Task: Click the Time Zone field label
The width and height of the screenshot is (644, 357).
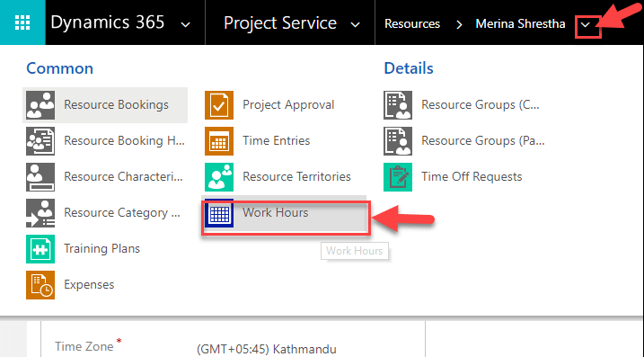Action: point(84,346)
